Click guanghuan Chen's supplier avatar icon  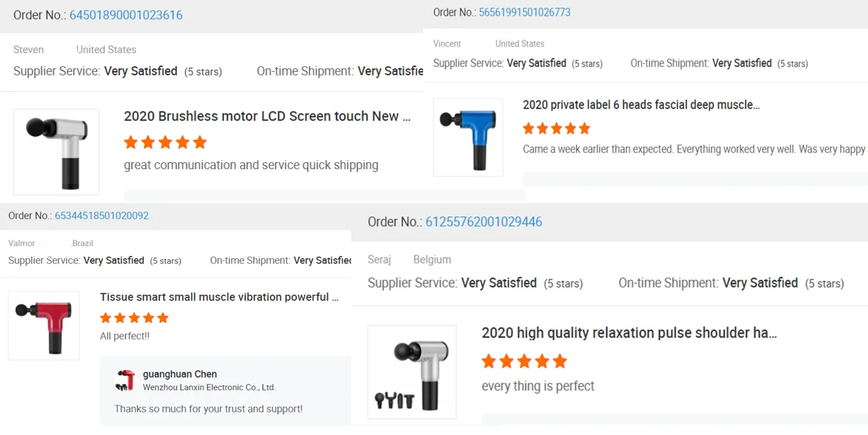pos(125,380)
